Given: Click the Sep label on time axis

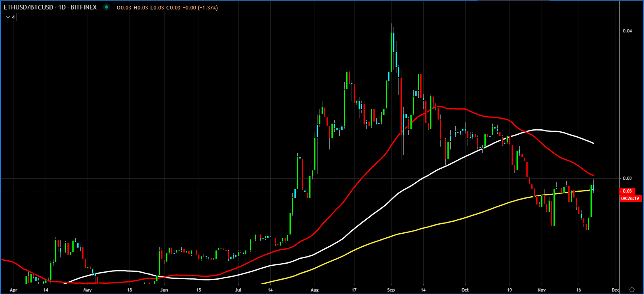Looking at the screenshot, I should coord(391,289).
